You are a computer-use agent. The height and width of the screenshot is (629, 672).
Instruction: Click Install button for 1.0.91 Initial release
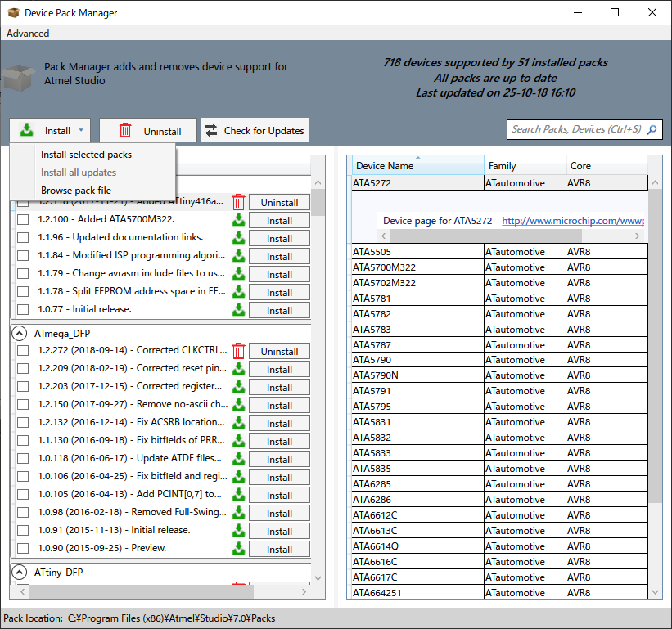[x=279, y=531]
